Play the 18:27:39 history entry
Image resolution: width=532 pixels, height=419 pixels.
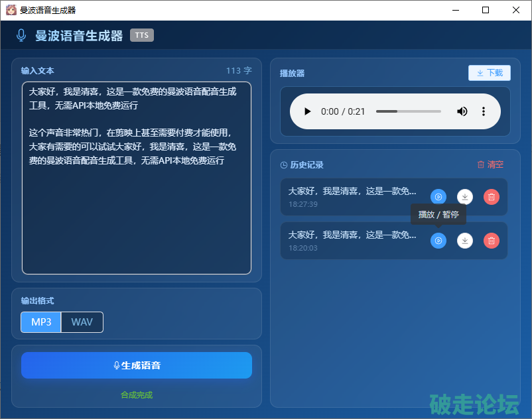[438, 197]
